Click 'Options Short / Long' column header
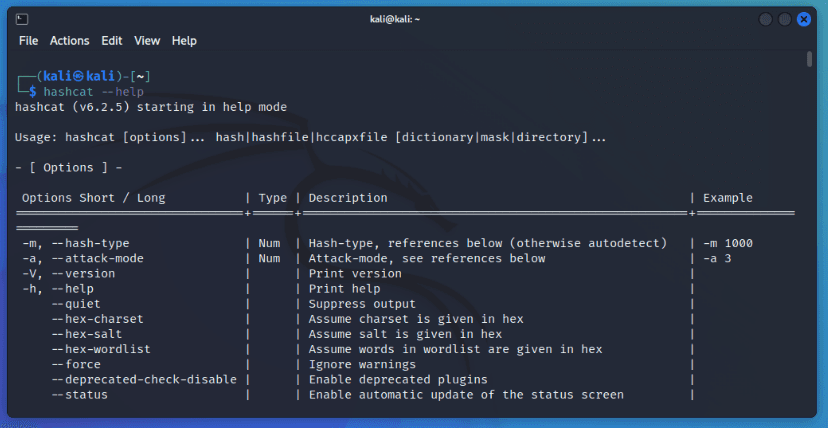 point(93,198)
